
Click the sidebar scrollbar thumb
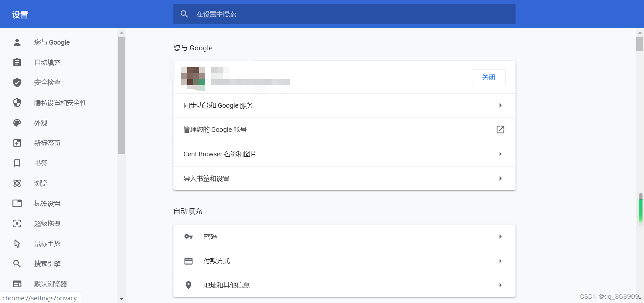[x=121, y=95]
